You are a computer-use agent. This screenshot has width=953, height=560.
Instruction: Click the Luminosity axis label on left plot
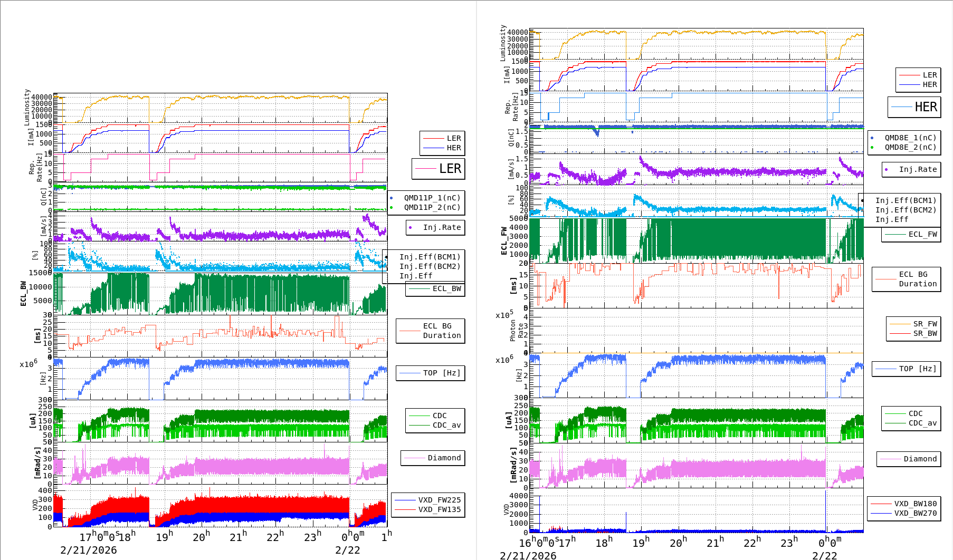click(27, 107)
